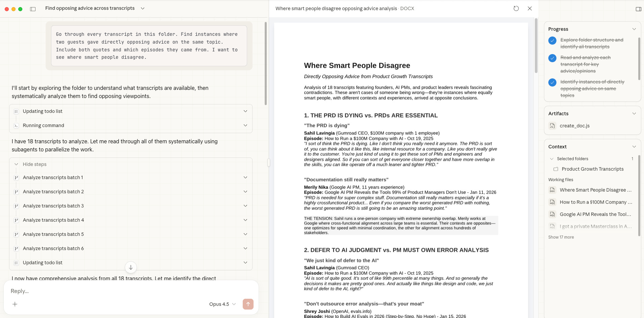Toggle the right sidebar panel icon
This screenshot has height=318, width=644.
[638, 9]
